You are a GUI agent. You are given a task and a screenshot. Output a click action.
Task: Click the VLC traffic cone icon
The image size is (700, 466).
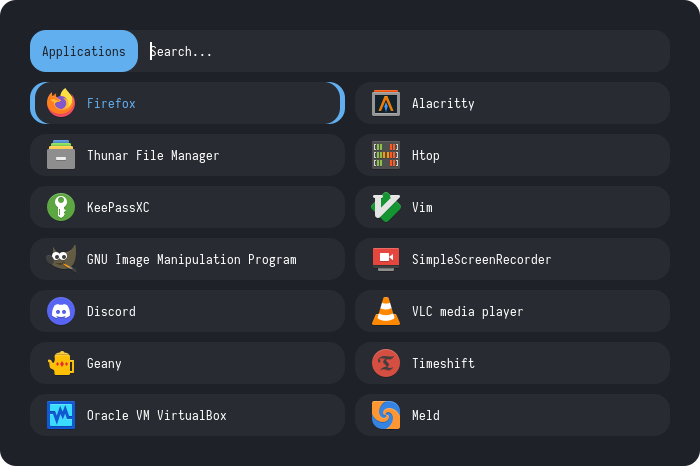click(386, 311)
